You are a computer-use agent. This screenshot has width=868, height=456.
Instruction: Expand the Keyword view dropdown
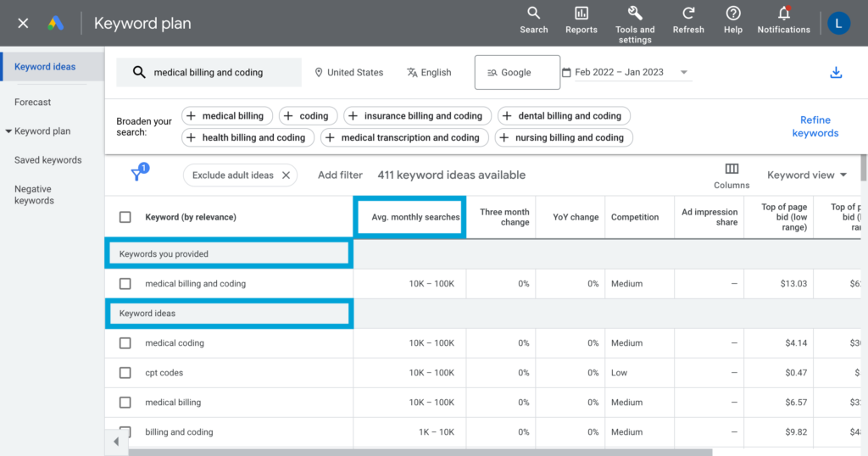pyautogui.click(x=806, y=175)
